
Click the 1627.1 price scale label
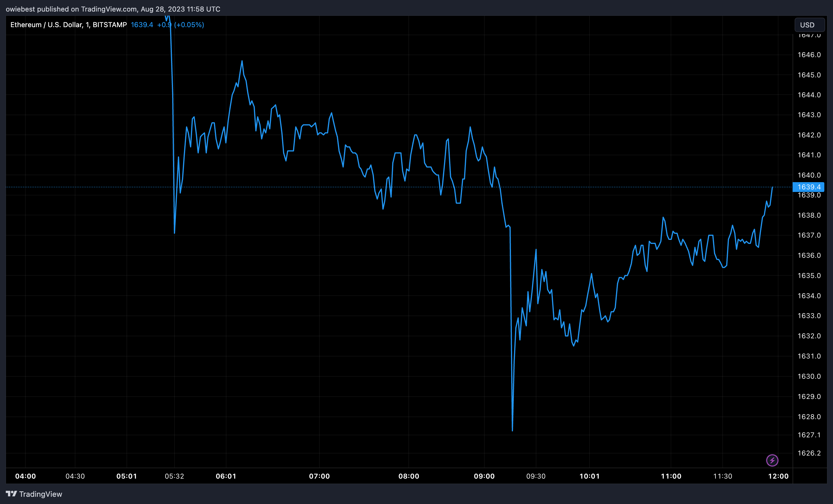809,435
